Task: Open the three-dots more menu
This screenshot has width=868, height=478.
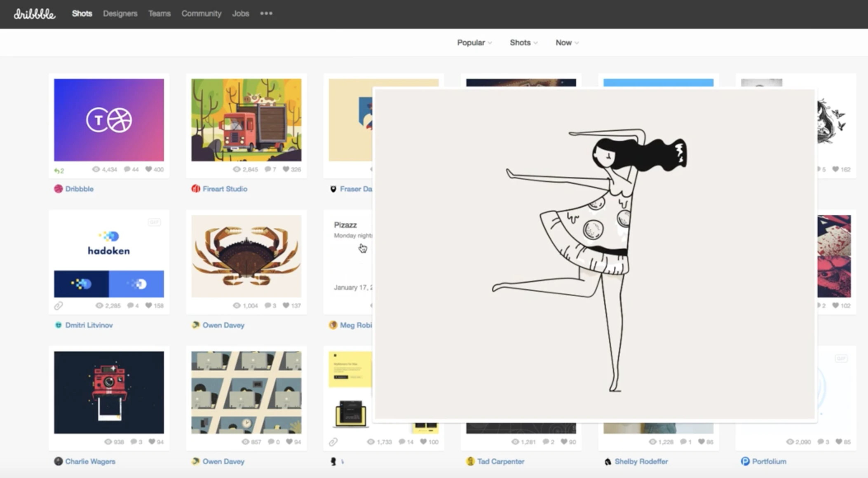Action: pos(266,14)
